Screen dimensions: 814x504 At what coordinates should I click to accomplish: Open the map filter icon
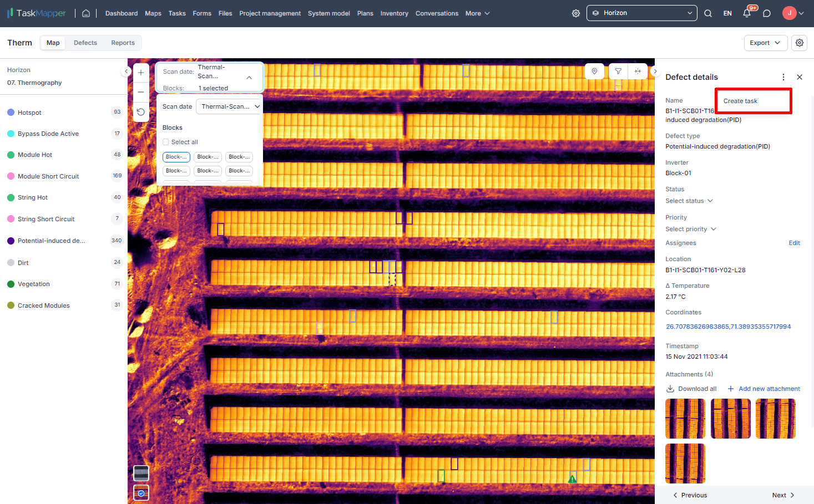(x=618, y=72)
